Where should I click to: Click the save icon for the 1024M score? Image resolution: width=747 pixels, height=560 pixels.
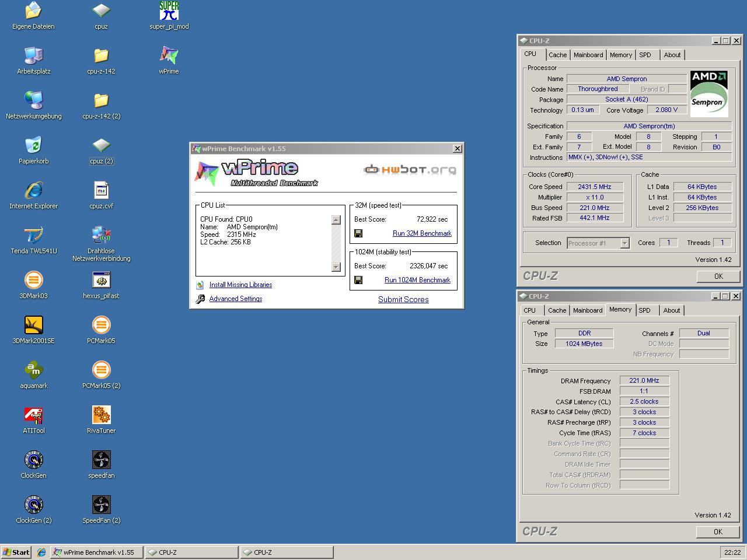[358, 280]
